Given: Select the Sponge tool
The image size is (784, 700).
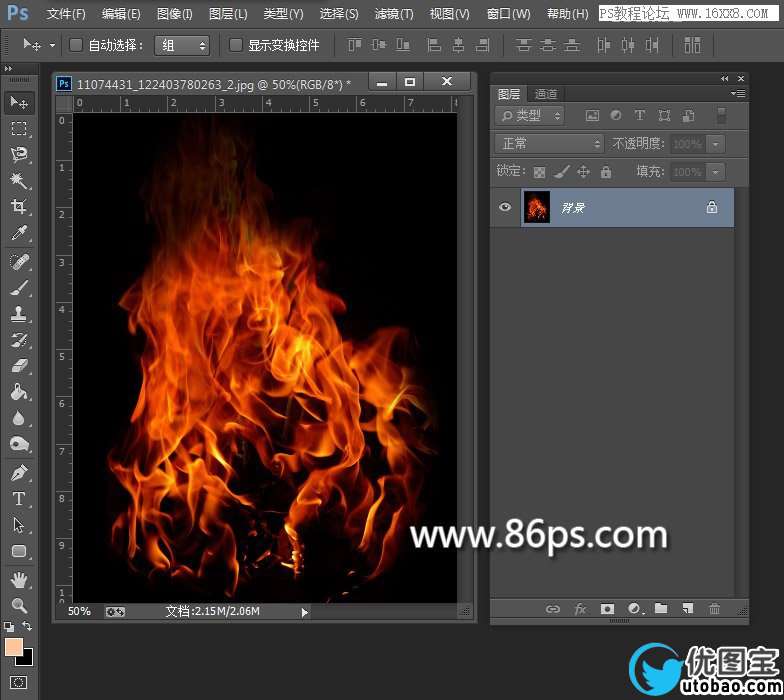Looking at the screenshot, I should (19, 444).
